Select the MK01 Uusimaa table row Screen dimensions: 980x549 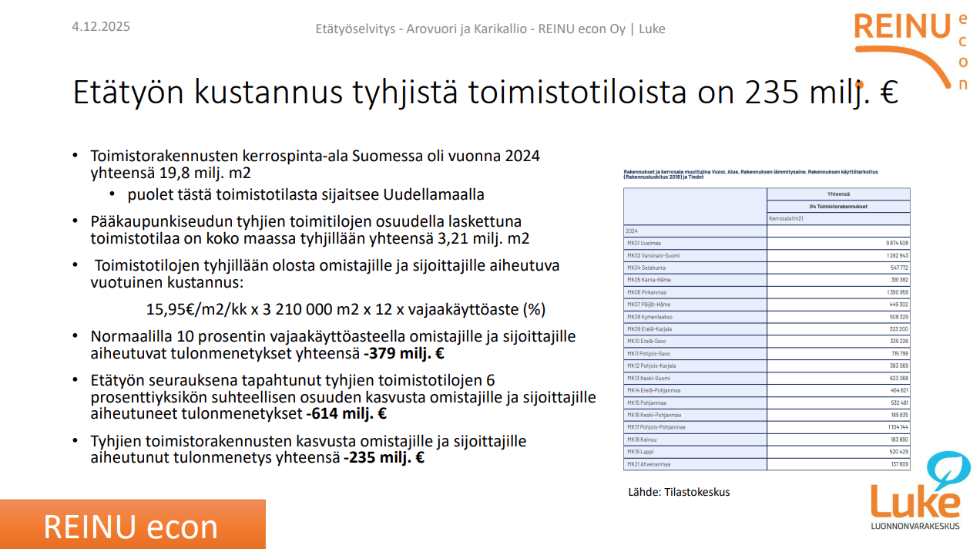pyautogui.click(x=767, y=243)
